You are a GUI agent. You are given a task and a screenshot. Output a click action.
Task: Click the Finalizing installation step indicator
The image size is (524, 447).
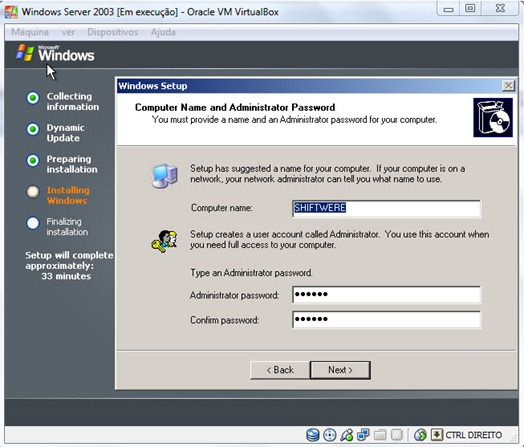pos(33,223)
